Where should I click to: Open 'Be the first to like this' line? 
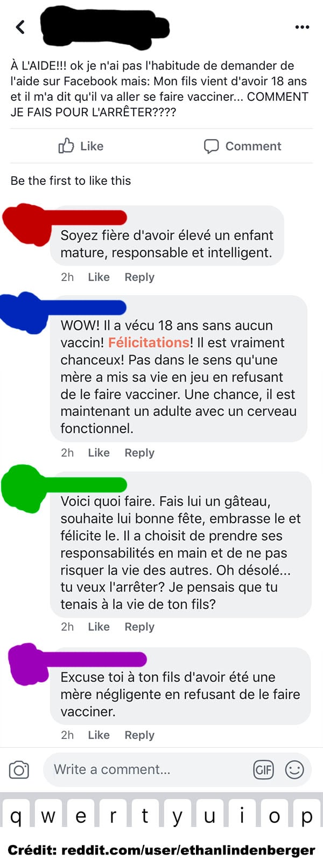click(71, 180)
